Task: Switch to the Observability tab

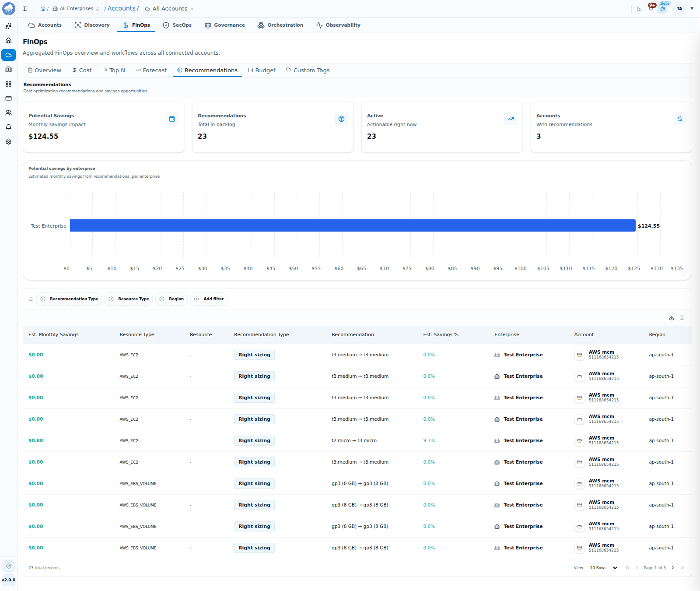Action: [x=339, y=25]
